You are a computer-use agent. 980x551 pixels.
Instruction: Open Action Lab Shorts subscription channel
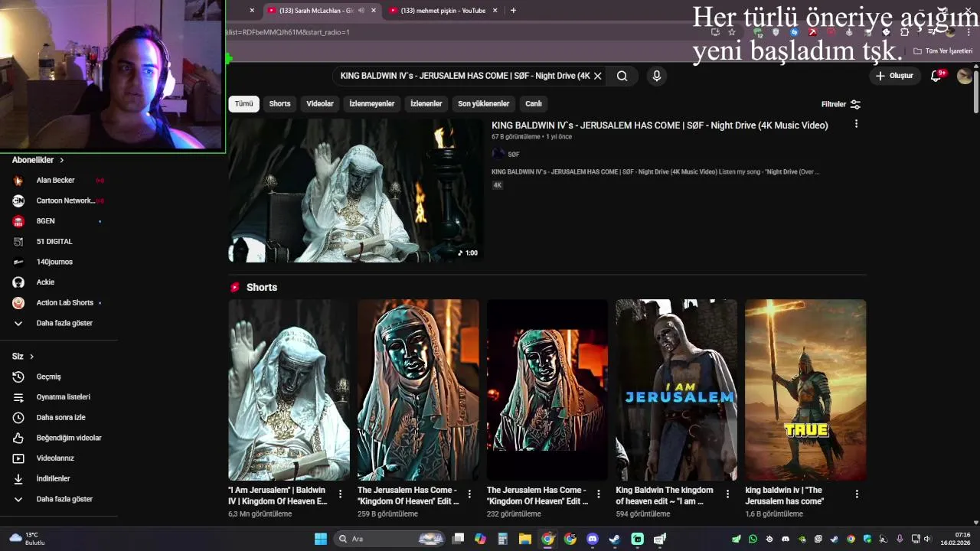[59, 302]
